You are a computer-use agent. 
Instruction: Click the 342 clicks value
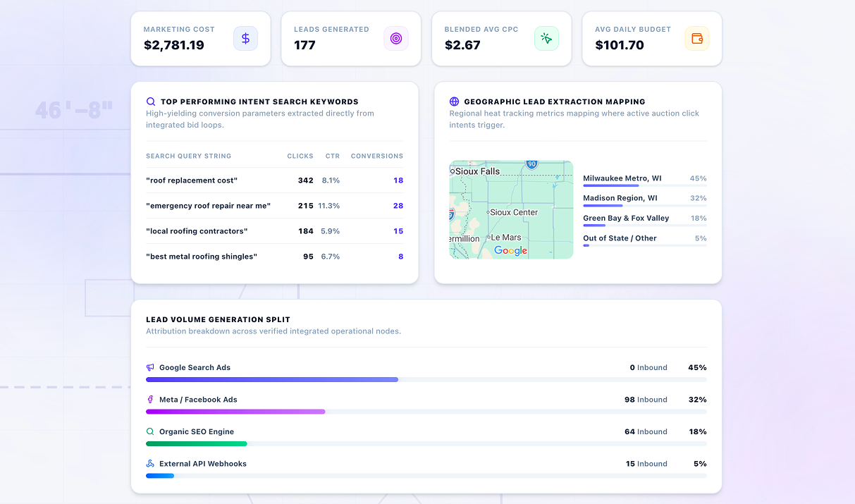(306, 180)
